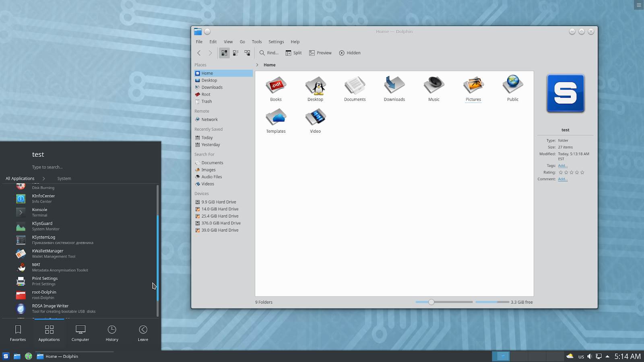Screen dimensions: 644x362
Task: Select the Icons view mode
Action: click(x=224, y=53)
